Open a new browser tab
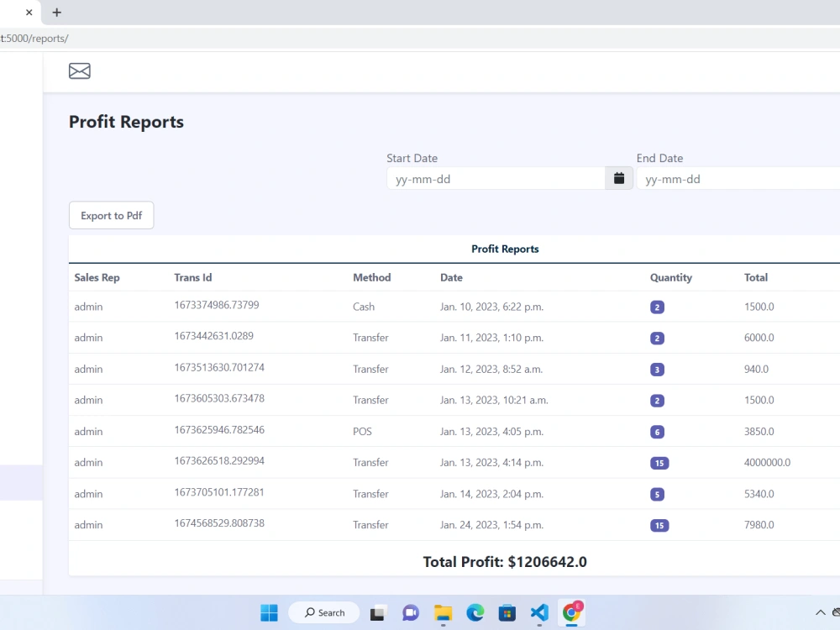Image resolution: width=840 pixels, height=630 pixels. pyautogui.click(x=57, y=13)
